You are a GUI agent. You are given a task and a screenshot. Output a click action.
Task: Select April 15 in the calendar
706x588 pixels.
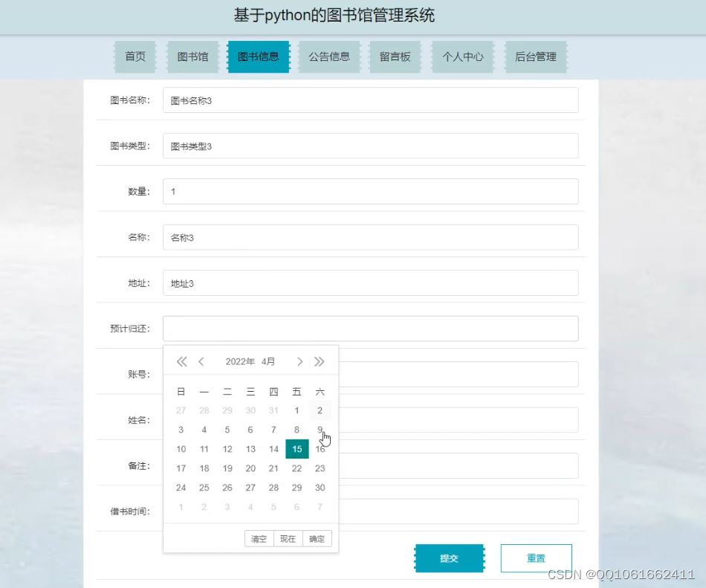point(297,449)
